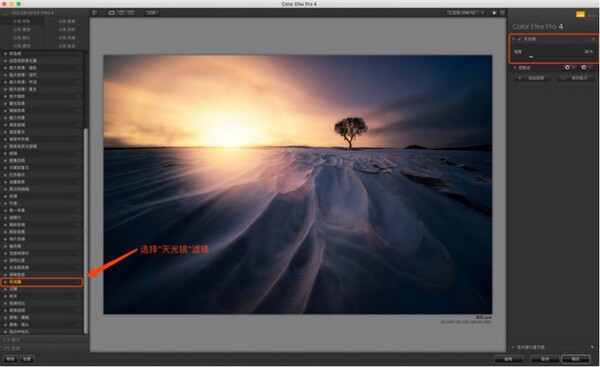This screenshot has height=367, width=600.
Task: Add a plus control point
Action: click(x=567, y=67)
